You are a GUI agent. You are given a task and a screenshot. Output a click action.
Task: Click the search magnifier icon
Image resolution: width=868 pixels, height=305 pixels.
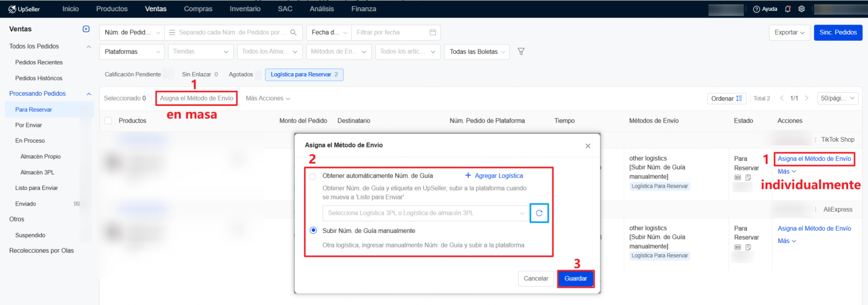coord(293,33)
